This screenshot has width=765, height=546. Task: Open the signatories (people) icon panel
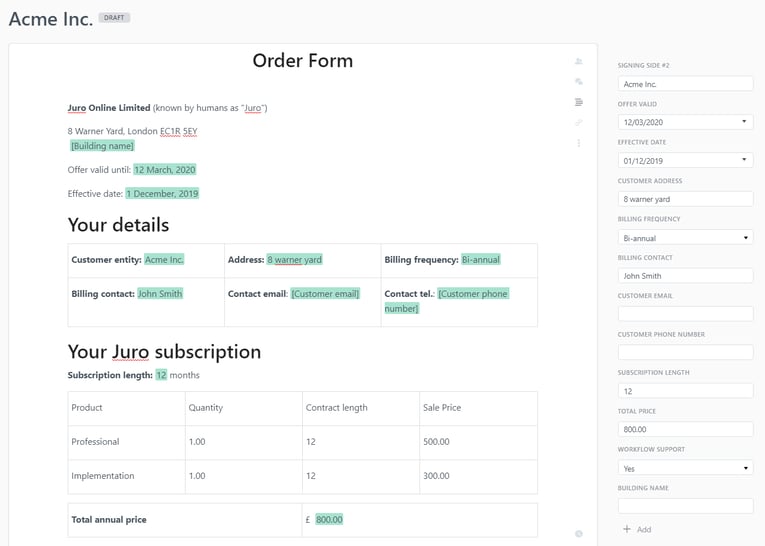coord(579,62)
